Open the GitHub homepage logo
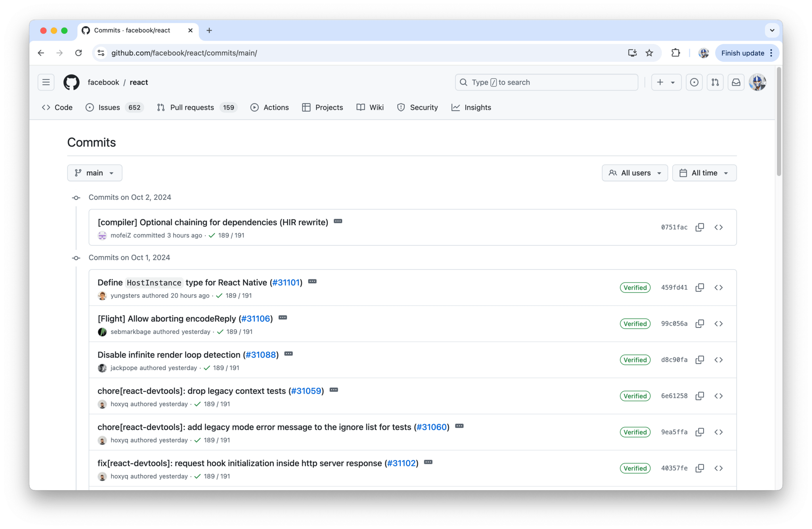Viewport: 812px width, 529px height. [x=71, y=82]
